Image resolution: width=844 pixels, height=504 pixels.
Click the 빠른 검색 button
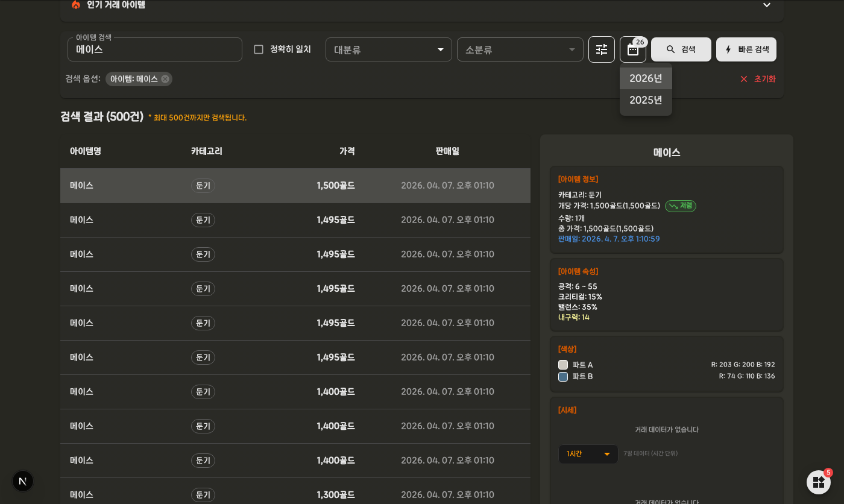pos(746,49)
